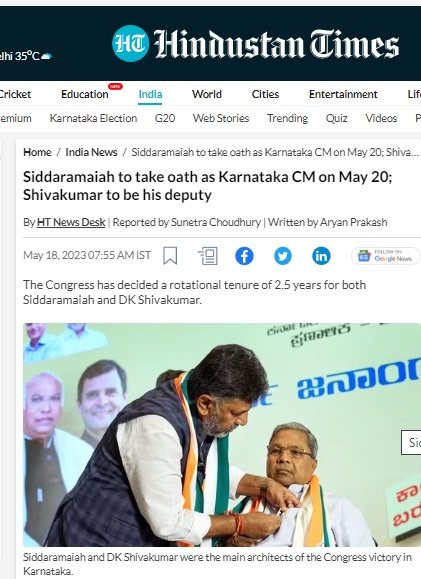
Task: Open the Entertainment section
Action: tap(343, 94)
